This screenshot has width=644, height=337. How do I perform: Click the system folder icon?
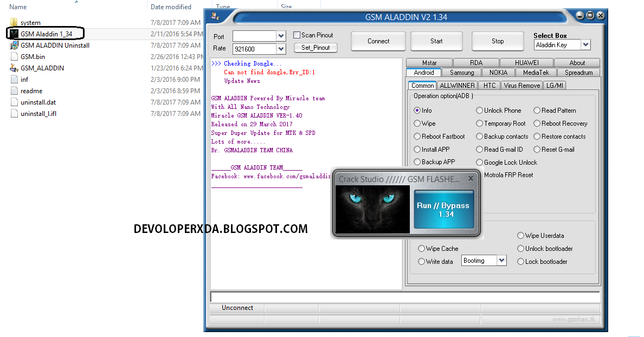14,22
